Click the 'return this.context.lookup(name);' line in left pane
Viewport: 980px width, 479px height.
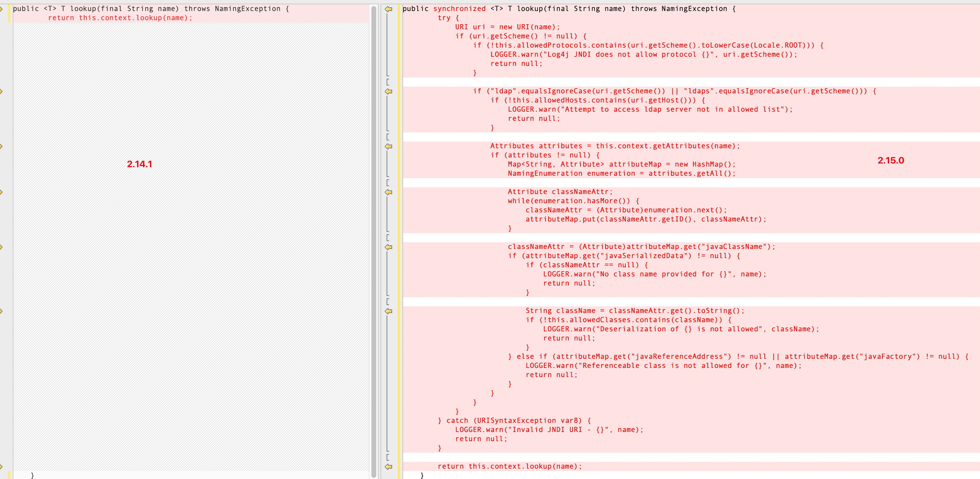[x=120, y=18]
